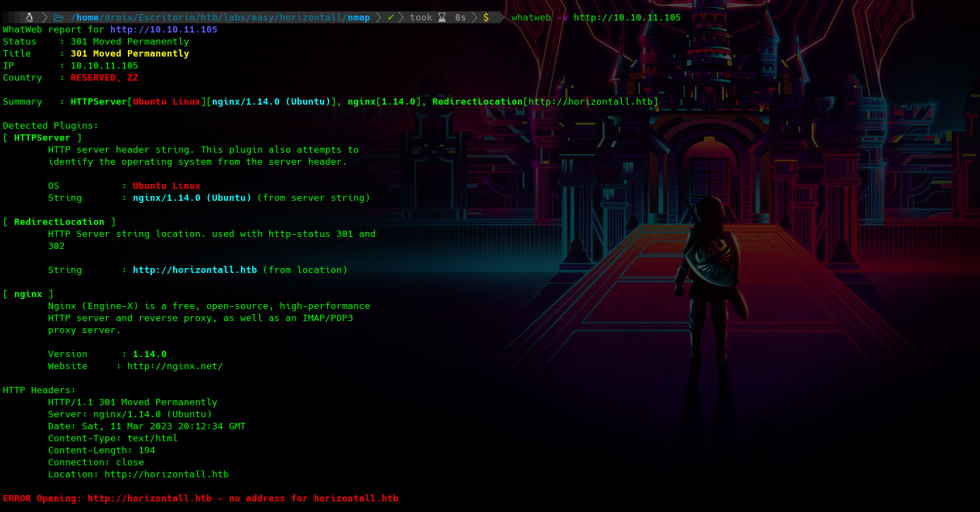Click the URL in the whatweb command
This screenshot has width=980, height=512.
tap(627, 17)
